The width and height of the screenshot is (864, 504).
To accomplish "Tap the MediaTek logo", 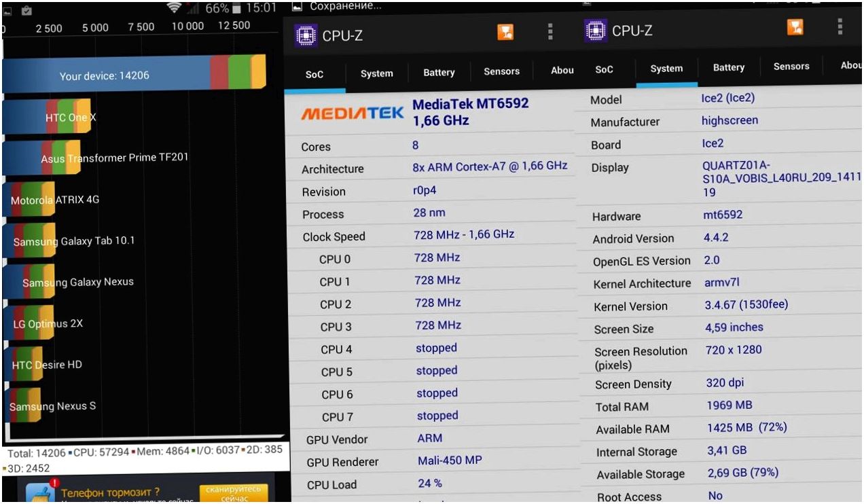I will coord(353,113).
